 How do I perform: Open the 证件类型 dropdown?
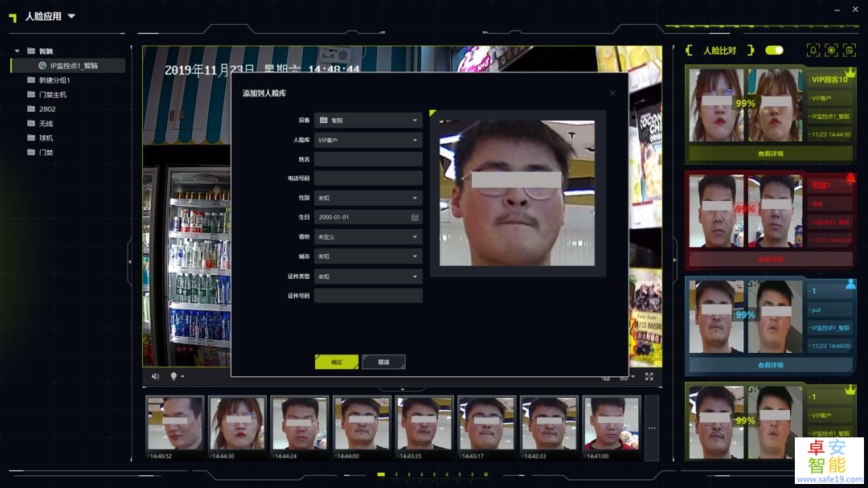(368, 277)
